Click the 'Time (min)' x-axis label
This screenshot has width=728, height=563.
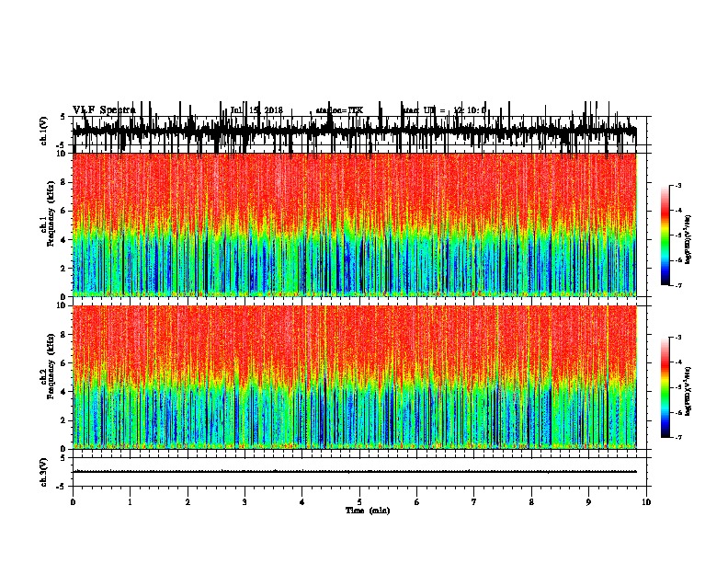368,511
